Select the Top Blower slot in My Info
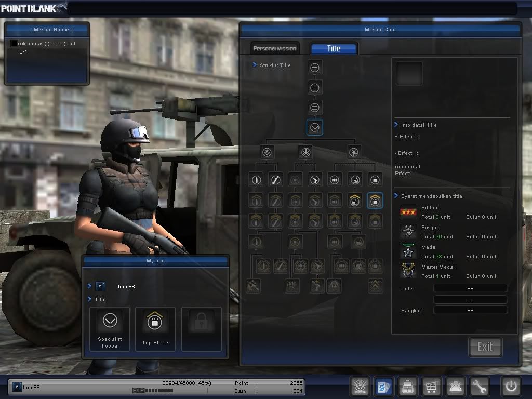 click(x=155, y=329)
